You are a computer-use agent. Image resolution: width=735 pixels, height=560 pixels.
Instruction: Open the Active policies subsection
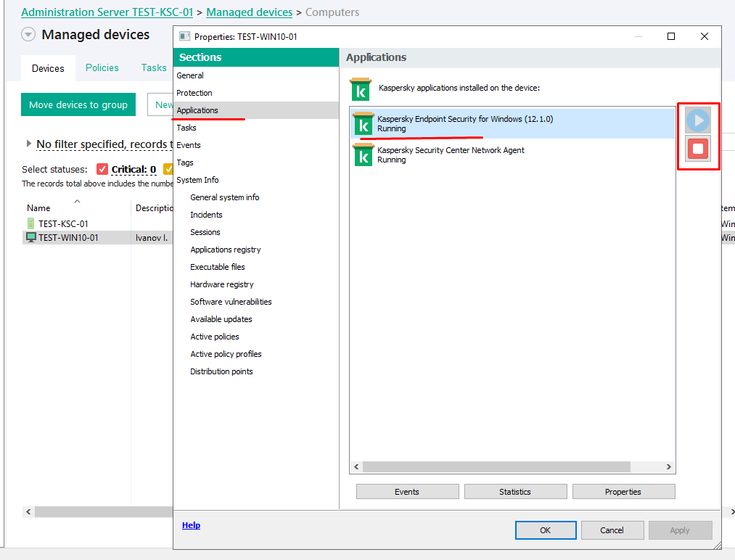click(215, 337)
